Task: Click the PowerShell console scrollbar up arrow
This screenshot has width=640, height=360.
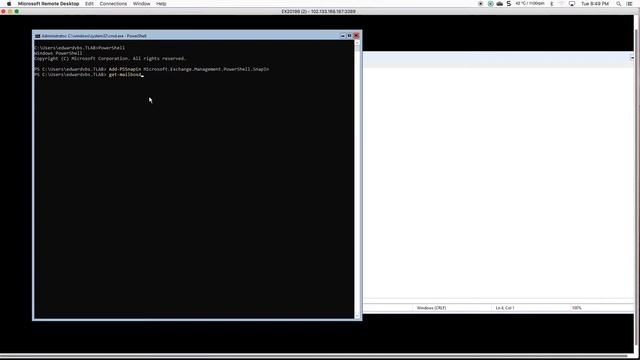Action: click(x=358, y=42)
